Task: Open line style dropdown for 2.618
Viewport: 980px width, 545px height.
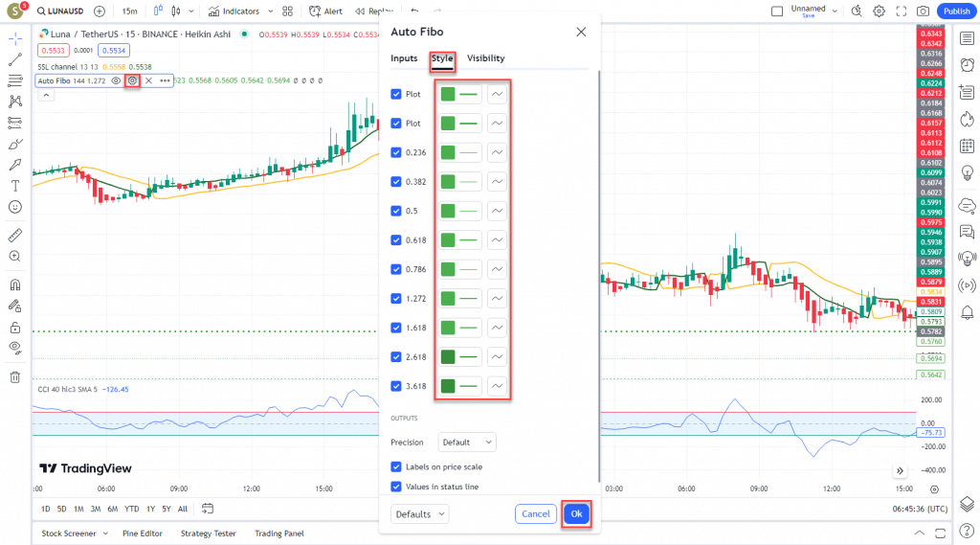Action: coord(497,357)
